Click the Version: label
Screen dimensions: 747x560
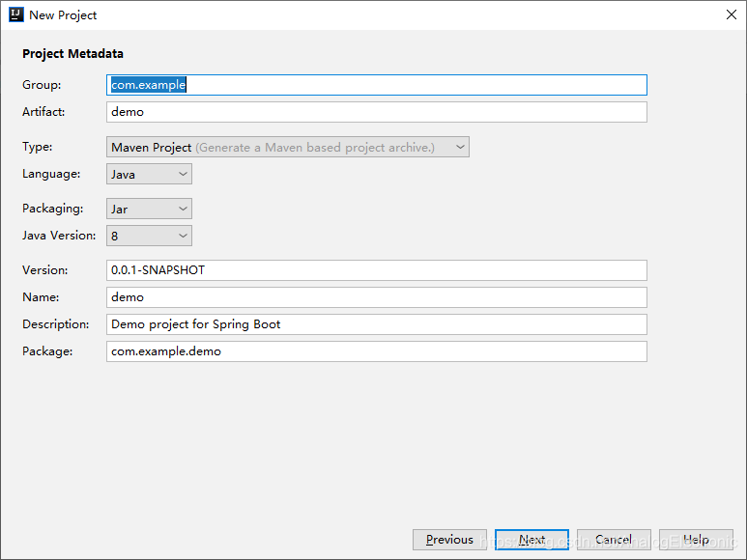(44, 270)
